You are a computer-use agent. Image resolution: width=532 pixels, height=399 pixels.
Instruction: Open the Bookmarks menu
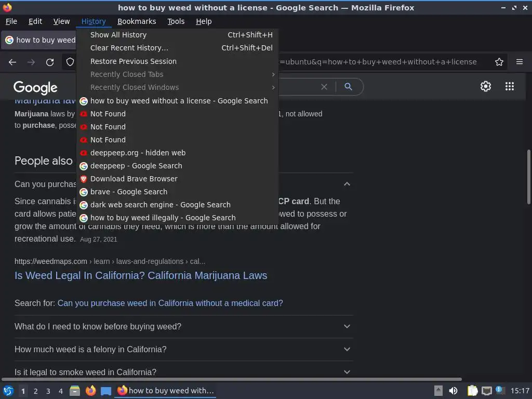coord(137,21)
